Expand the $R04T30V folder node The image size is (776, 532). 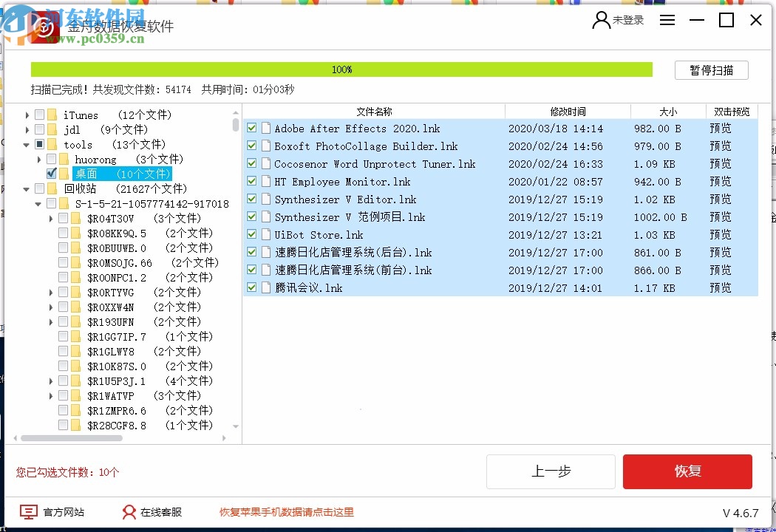(50, 218)
